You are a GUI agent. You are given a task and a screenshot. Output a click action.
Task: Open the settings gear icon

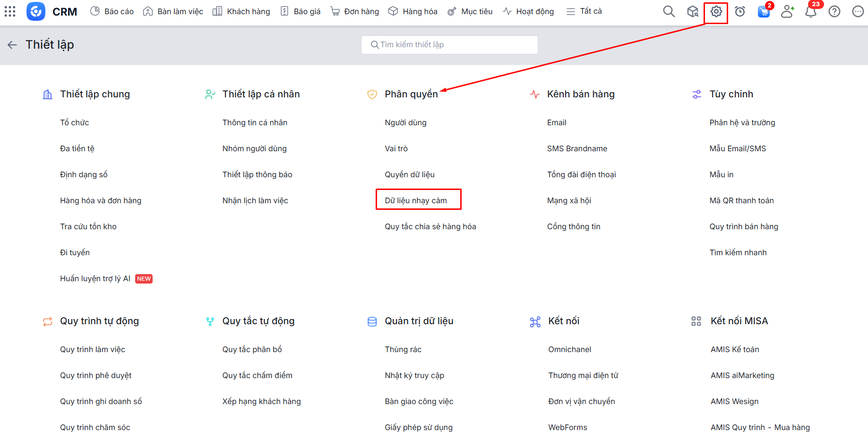point(716,11)
